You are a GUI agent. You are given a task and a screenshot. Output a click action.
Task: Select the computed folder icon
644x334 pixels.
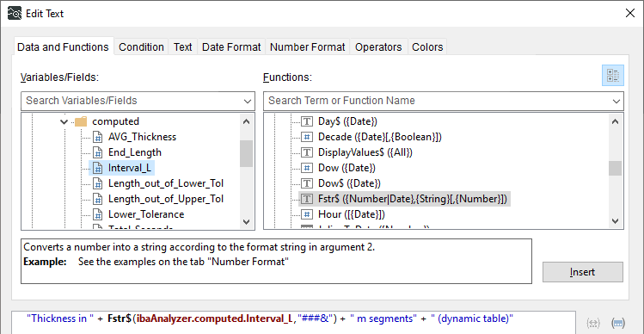(x=82, y=121)
